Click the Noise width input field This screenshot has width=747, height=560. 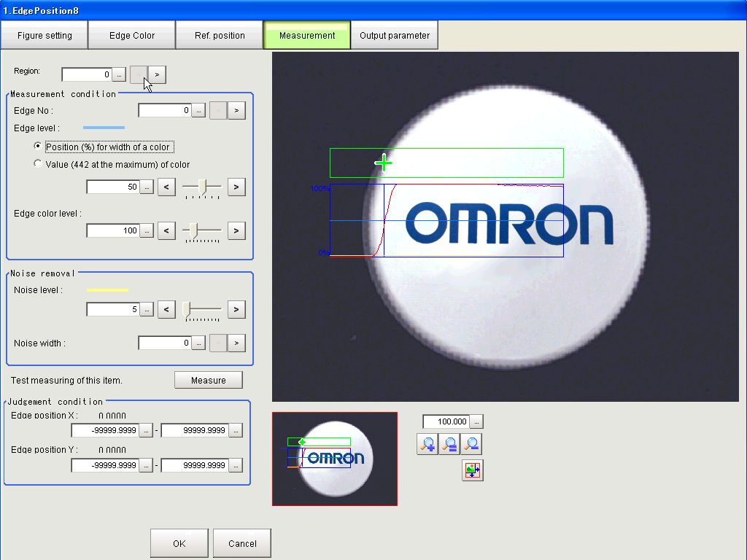click(165, 343)
